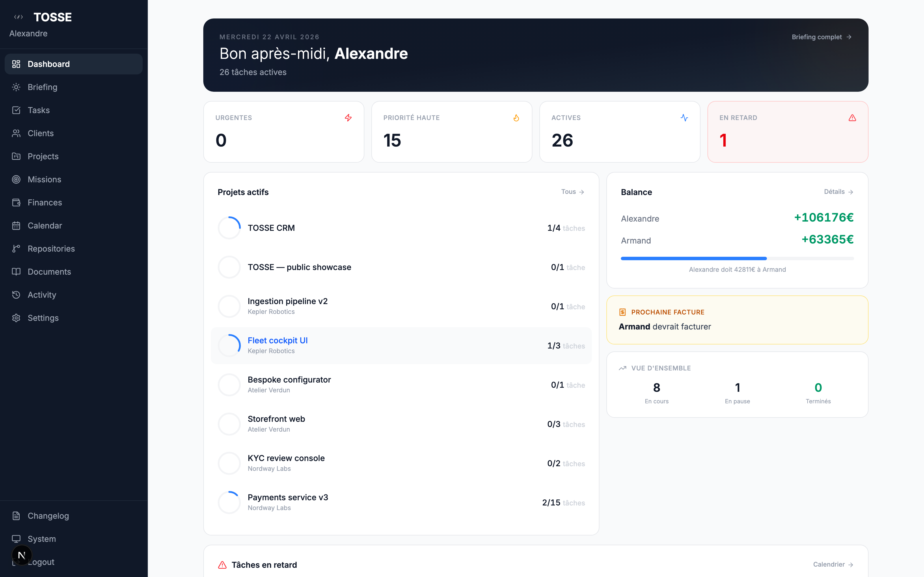Expand late tasks via Calendrier arrow
This screenshot has width=924, height=577.
pos(851,564)
